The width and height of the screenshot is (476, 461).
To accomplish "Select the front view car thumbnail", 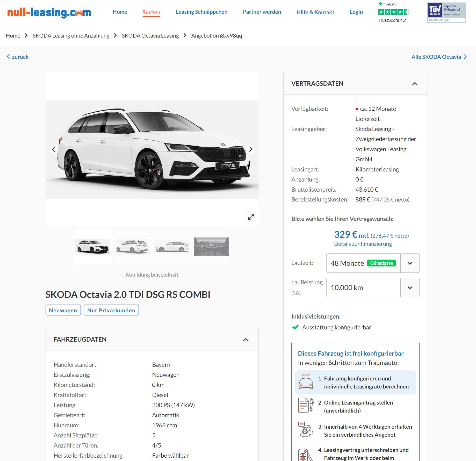I will point(93,247).
